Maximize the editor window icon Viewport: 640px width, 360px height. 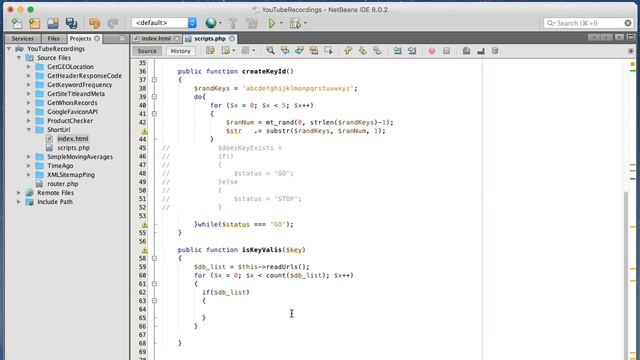point(631,38)
